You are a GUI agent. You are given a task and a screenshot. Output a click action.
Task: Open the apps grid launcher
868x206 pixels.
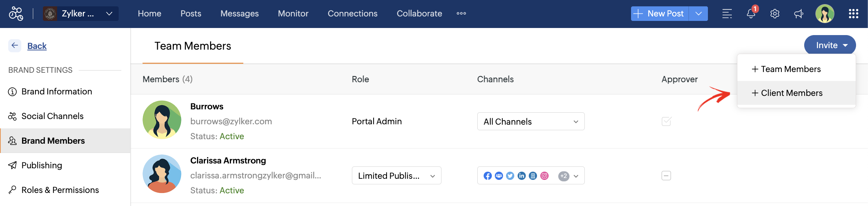pos(853,14)
